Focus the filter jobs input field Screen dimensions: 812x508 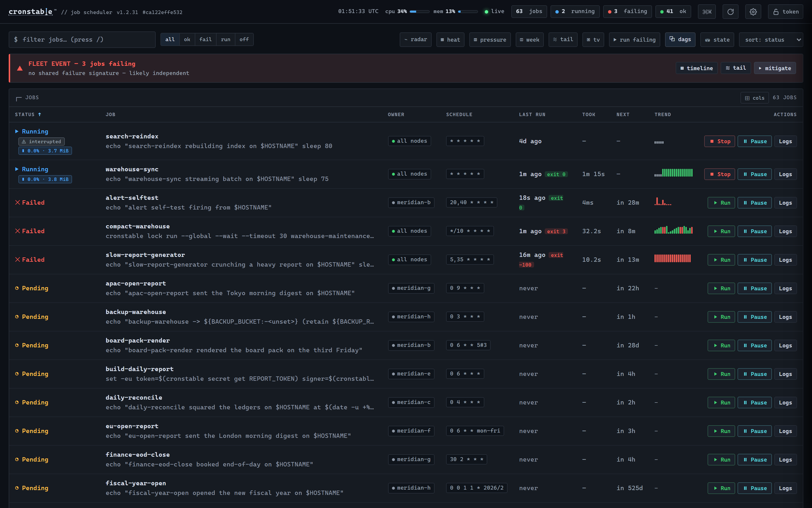(82, 40)
